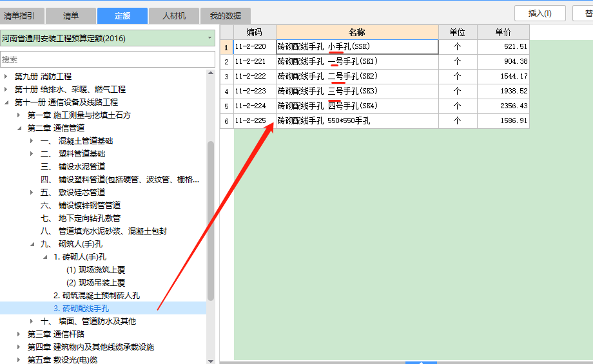Click name cell 三号手孔(SK3)

coord(357,91)
